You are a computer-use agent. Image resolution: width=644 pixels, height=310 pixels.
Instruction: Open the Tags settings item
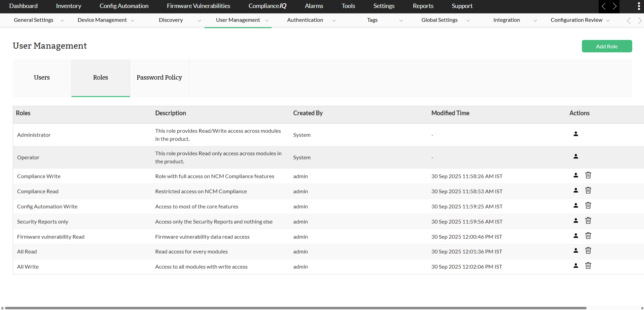(x=372, y=20)
